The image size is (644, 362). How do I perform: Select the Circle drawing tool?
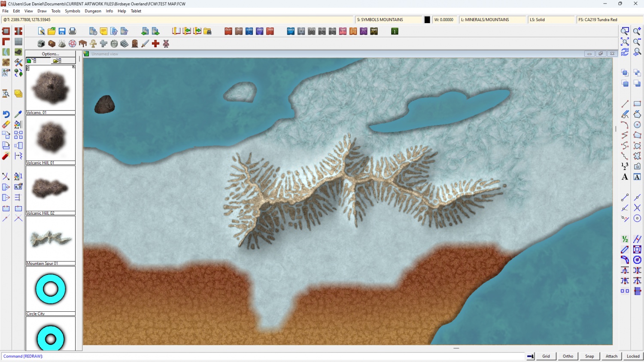coord(637,125)
